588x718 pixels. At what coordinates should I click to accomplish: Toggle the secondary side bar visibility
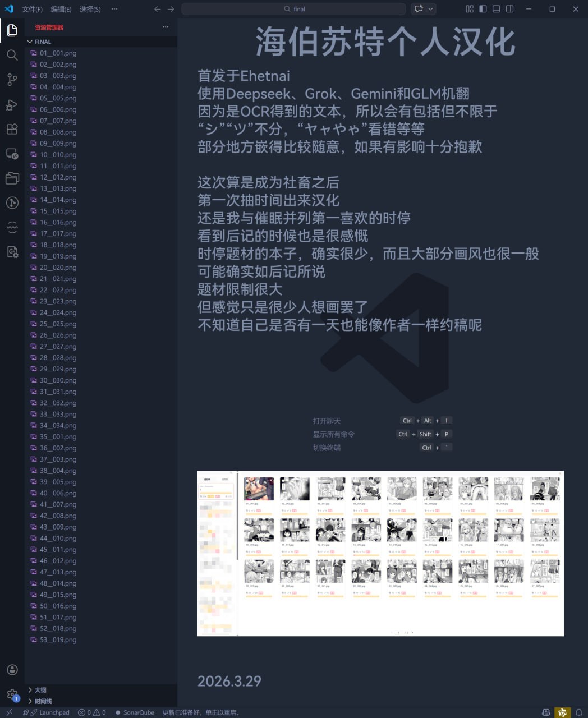[509, 9]
